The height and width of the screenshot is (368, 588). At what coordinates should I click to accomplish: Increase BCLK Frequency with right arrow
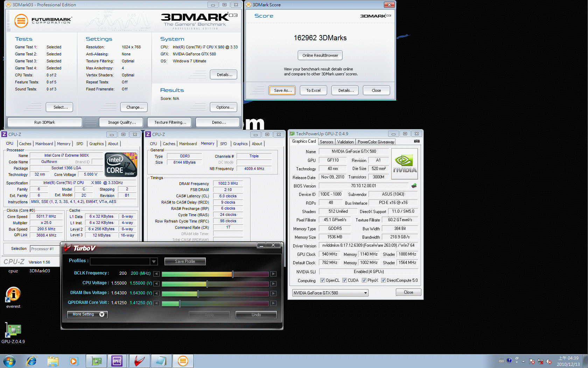pos(273,274)
